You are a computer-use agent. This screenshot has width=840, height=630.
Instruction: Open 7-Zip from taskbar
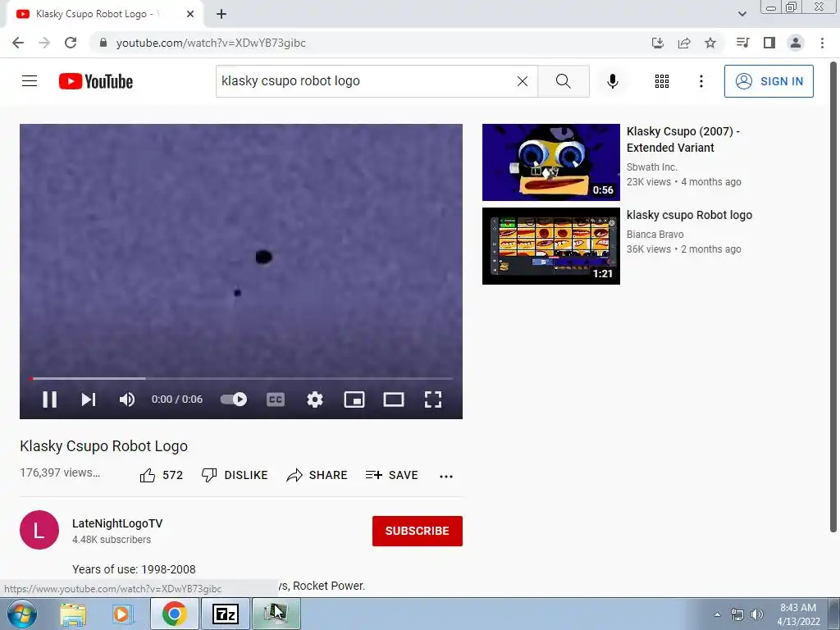click(x=225, y=614)
